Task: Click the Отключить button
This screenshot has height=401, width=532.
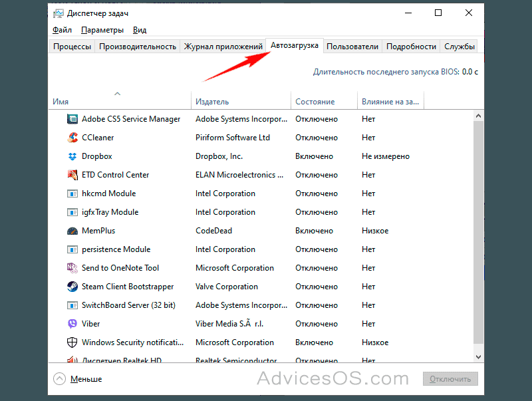Action: 450,379
